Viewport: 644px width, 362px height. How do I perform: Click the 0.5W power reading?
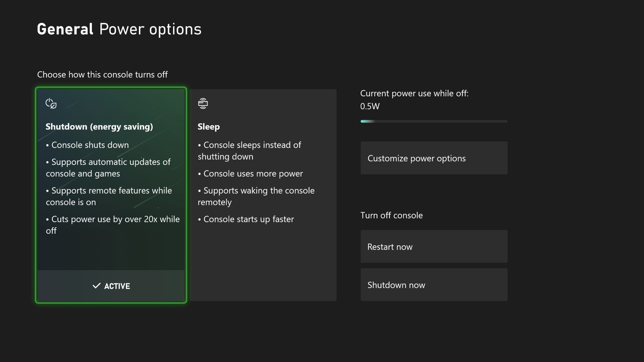tap(370, 106)
